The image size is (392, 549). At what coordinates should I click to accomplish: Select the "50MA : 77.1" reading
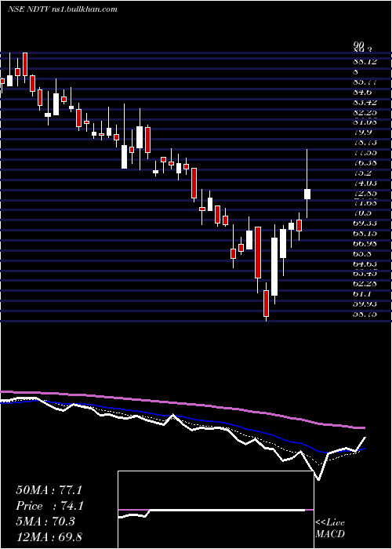point(49,490)
